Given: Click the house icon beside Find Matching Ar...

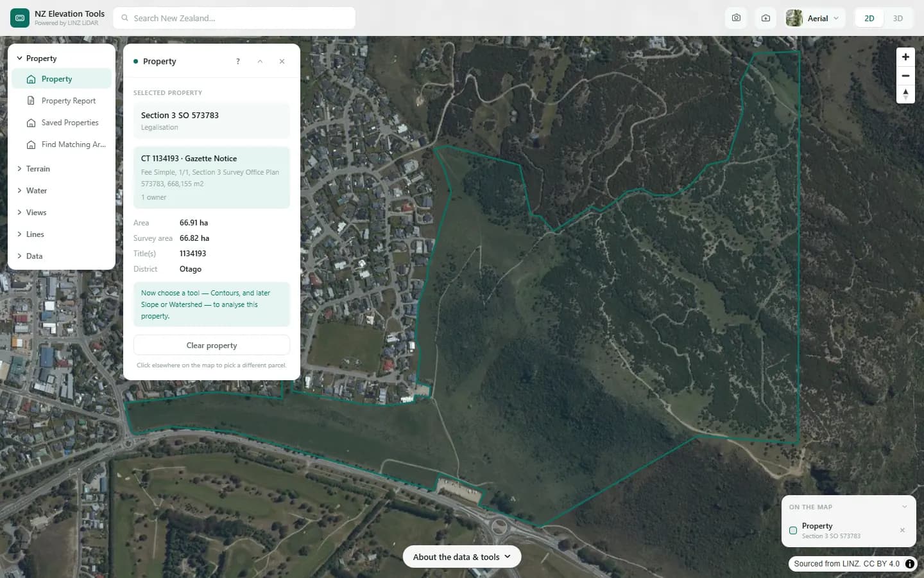Looking at the screenshot, I should click(31, 144).
